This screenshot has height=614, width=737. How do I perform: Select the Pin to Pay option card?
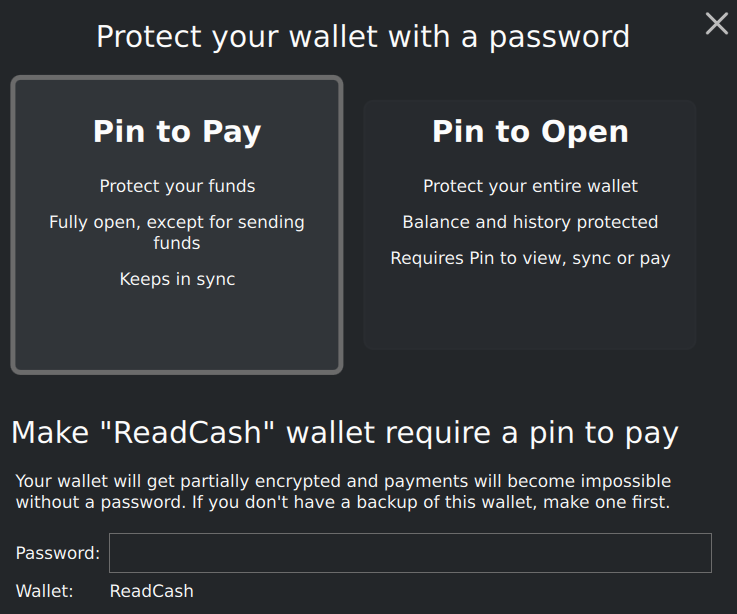pyautogui.click(x=177, y=225)
